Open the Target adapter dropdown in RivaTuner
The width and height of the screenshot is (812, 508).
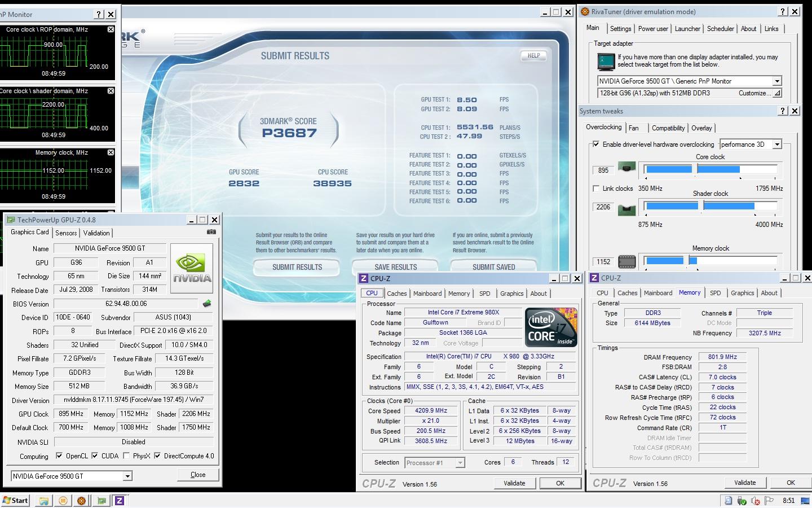(776, 81)
